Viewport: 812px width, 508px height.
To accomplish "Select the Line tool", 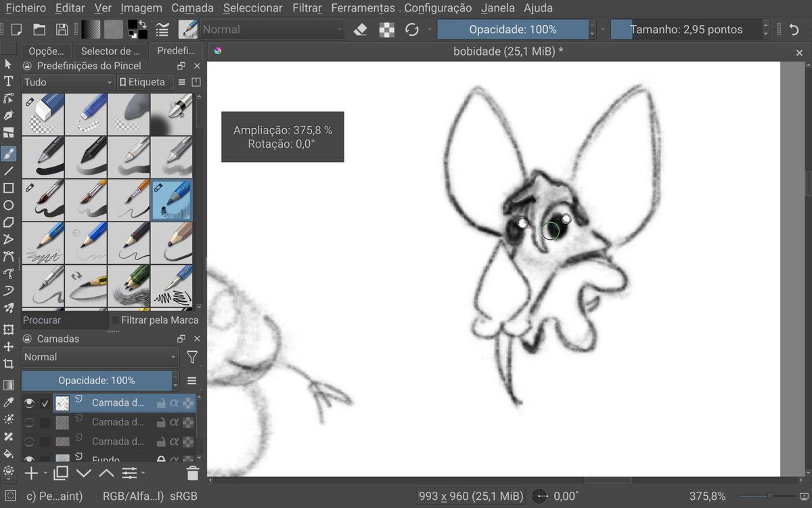I will (8, 171).
